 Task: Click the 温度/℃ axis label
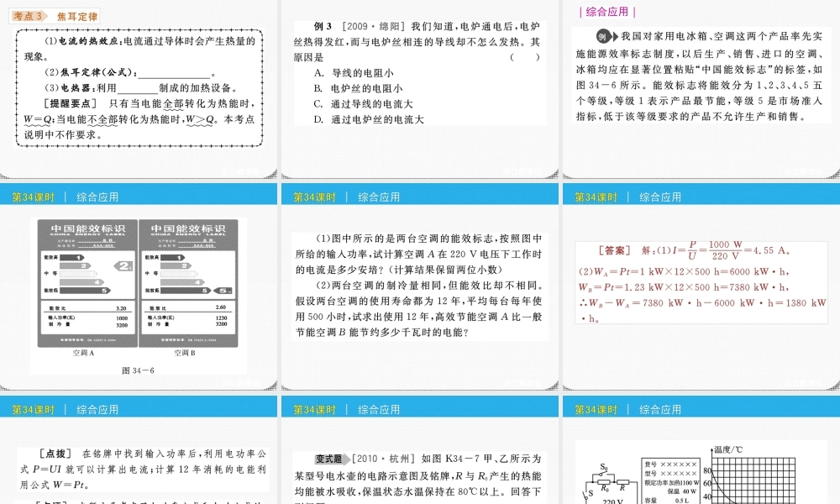point(728,449)
